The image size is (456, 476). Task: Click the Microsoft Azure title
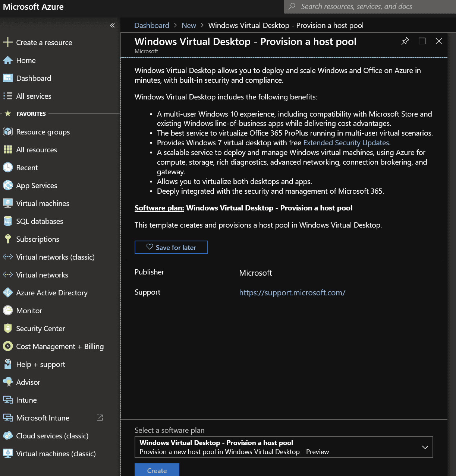(x=33, y=7)
